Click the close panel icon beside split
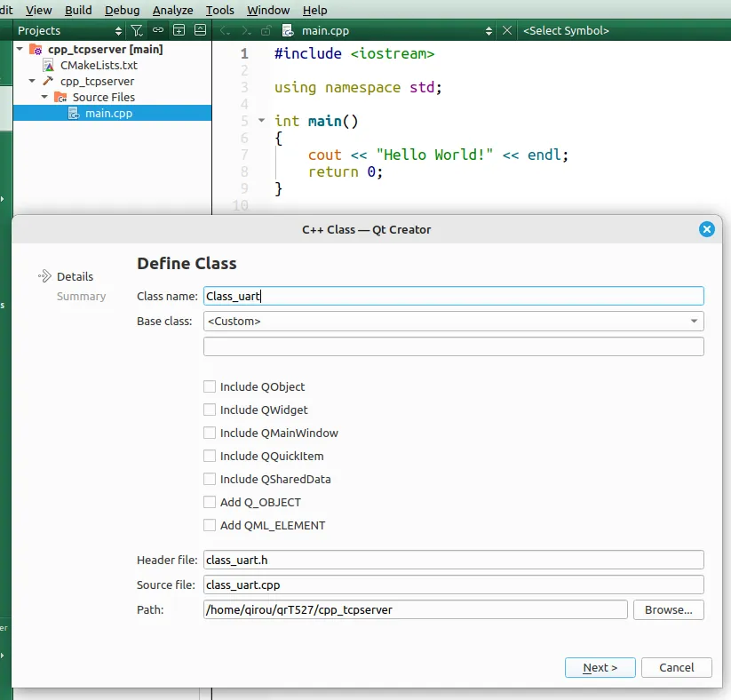The image size is (731, 700). 200,30
